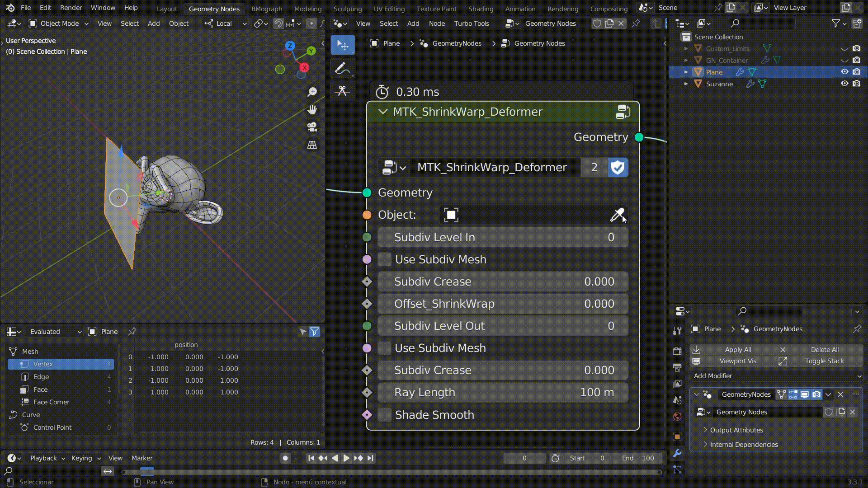Open Object Mode dropdown
This screenshot has height=488, width=868.
pos(58,23)
